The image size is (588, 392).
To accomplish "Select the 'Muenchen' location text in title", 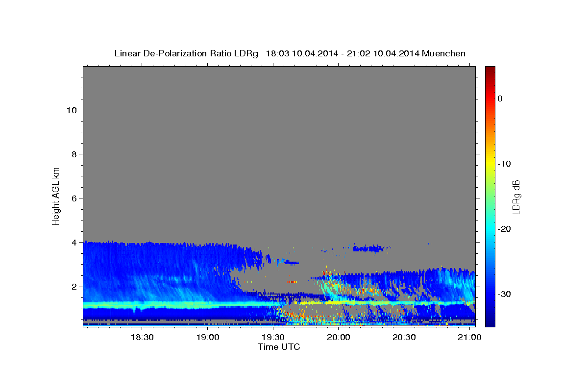I will pos(444,53).
